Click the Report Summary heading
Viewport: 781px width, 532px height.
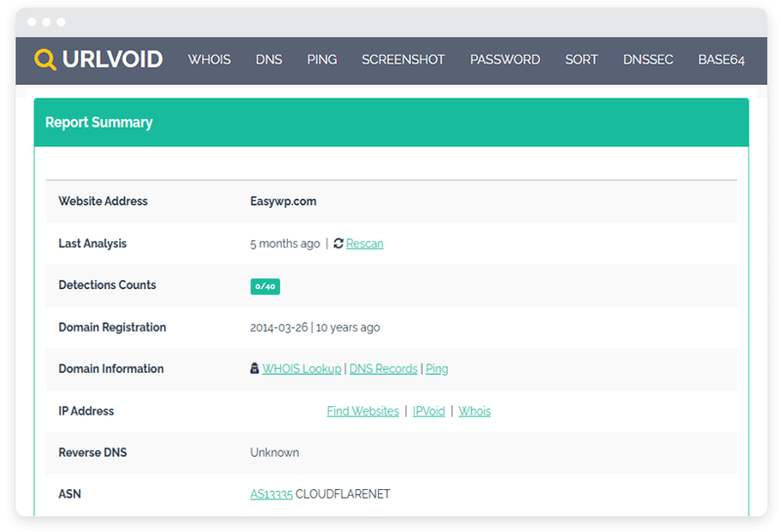point(99,123)
